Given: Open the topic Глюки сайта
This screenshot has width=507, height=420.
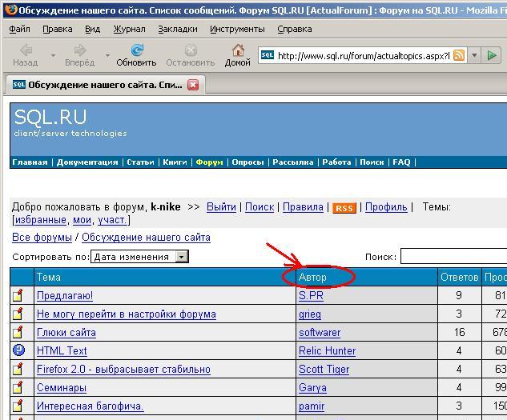Looking at the screenshot, I should click(66, 332).
